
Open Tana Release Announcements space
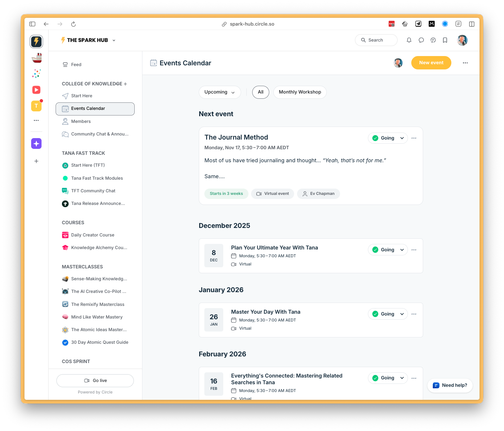(95, 203)
